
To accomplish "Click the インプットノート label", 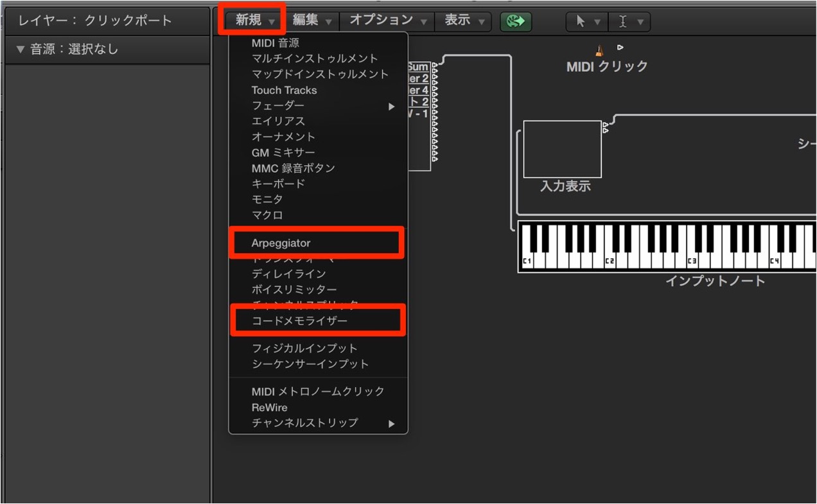I will tap(715, 281).
